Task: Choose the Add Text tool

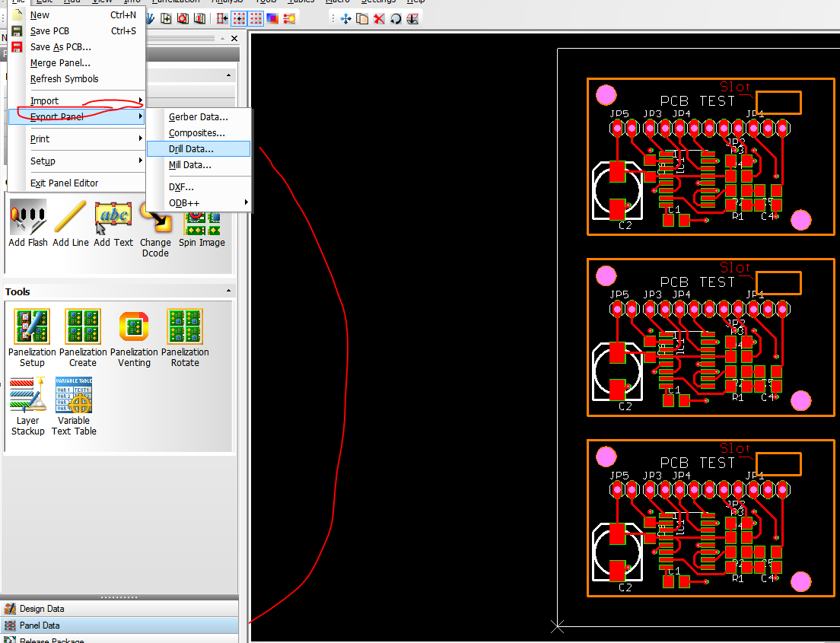Action: click(x=113, y=224)
